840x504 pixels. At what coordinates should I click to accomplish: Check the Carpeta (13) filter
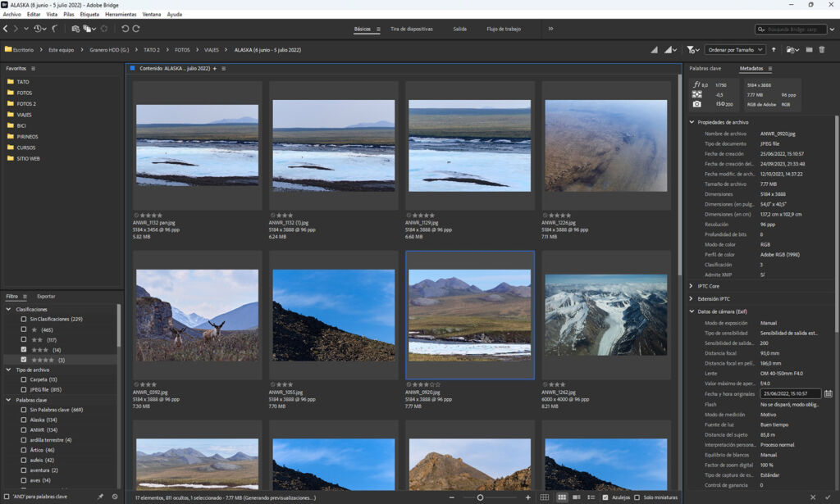point(24,379)
